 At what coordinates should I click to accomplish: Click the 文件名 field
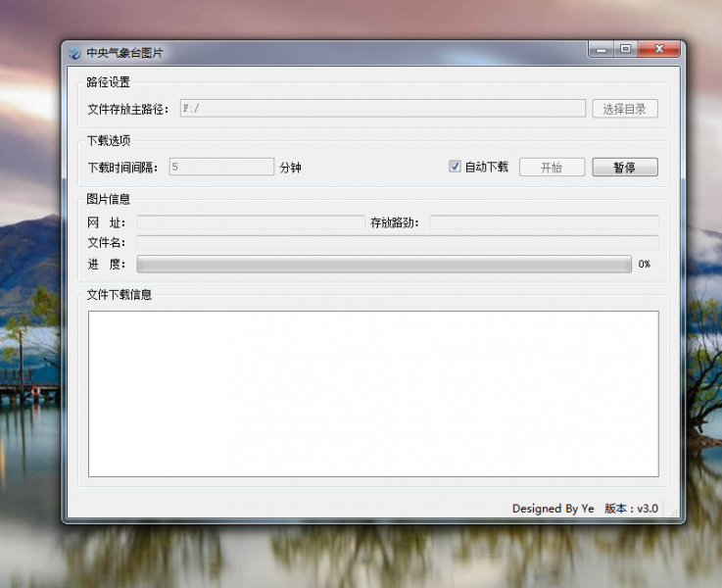[398, 242]
